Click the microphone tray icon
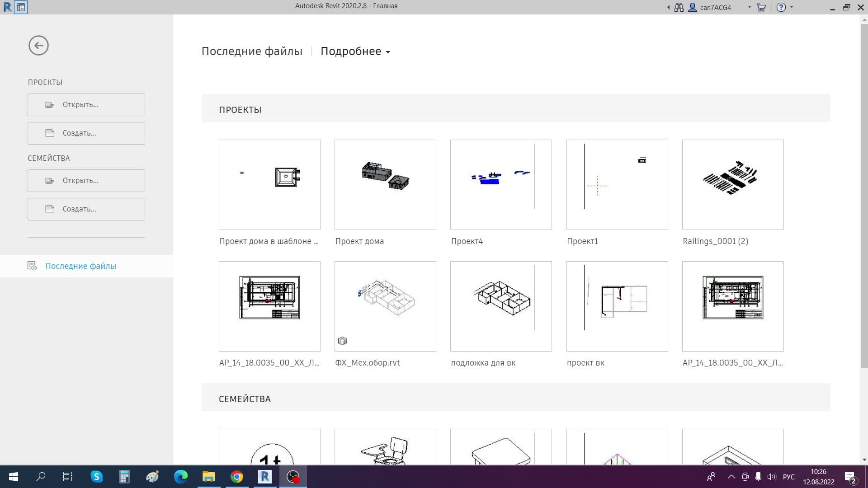 tap(758, 477)
